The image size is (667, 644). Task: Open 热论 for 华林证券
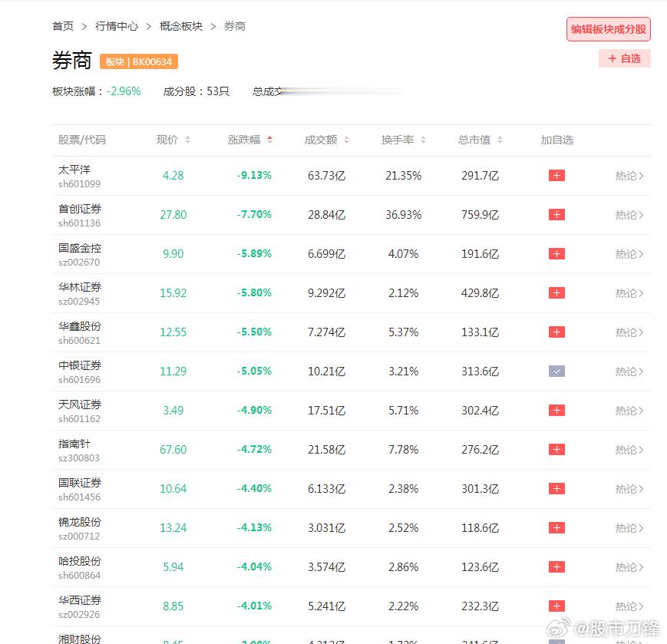(x=629, y=293)
